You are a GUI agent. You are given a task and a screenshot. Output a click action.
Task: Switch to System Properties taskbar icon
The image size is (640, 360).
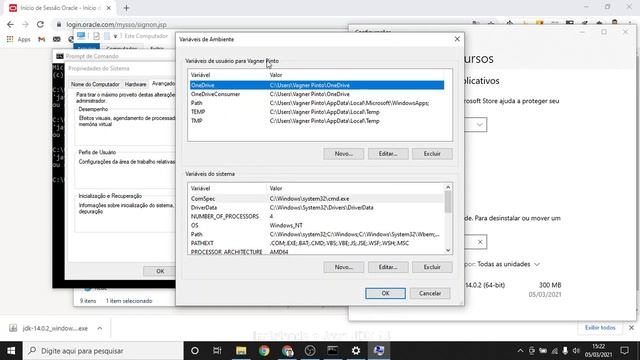coord(379,351)
